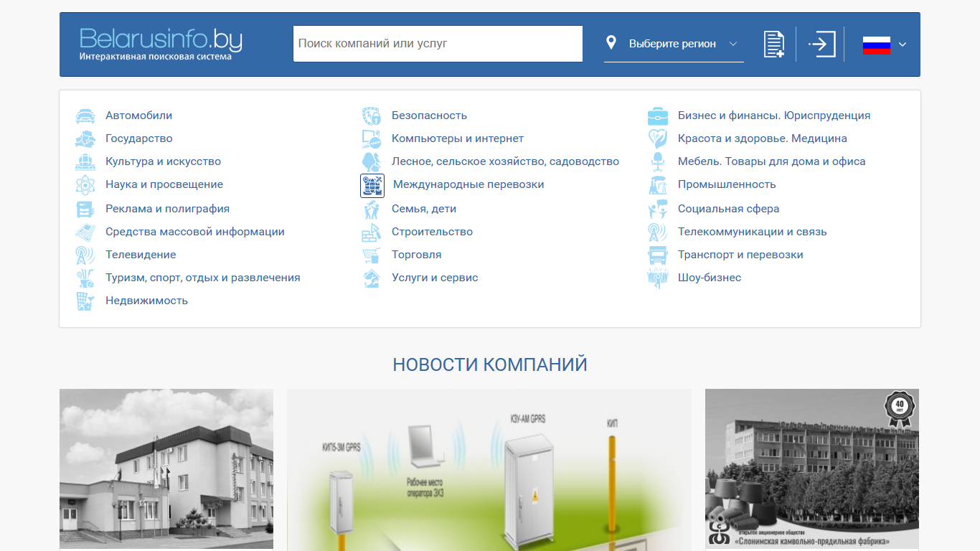Click the Шоу-бизнес crowd icon
Screen dimensions: 980x551
click(x=658, y=278)
